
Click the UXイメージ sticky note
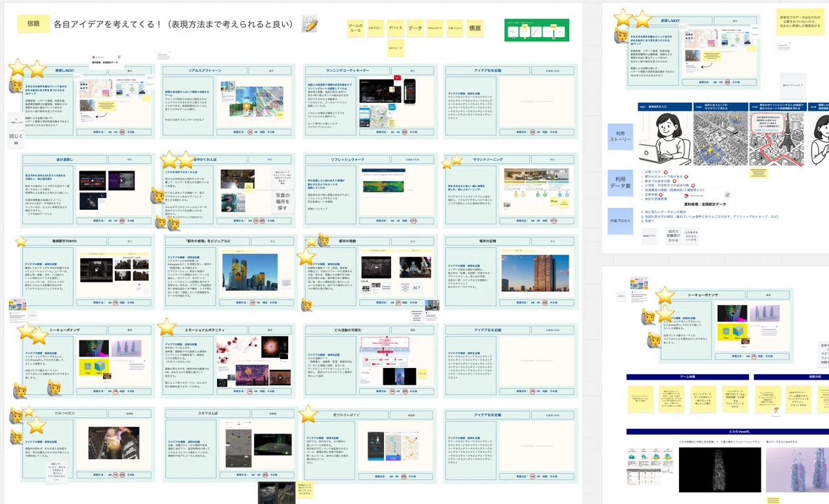tap(395, 49)
